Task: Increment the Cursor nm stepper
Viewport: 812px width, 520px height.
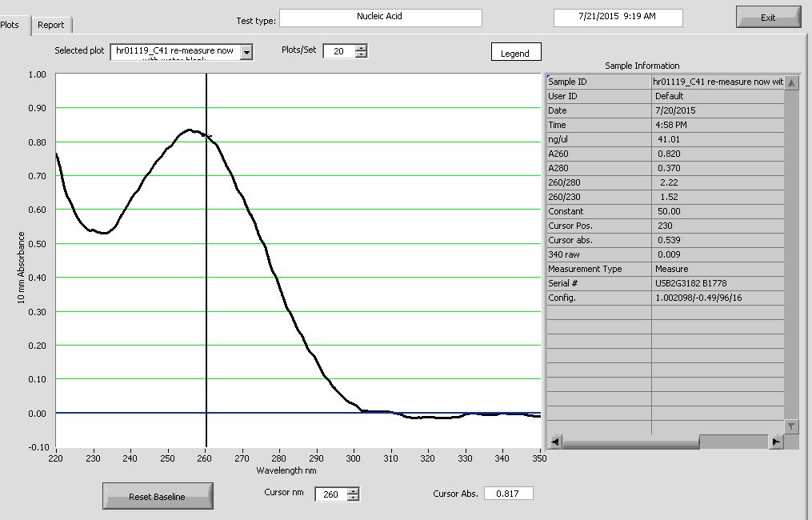Action: point(354,490)
